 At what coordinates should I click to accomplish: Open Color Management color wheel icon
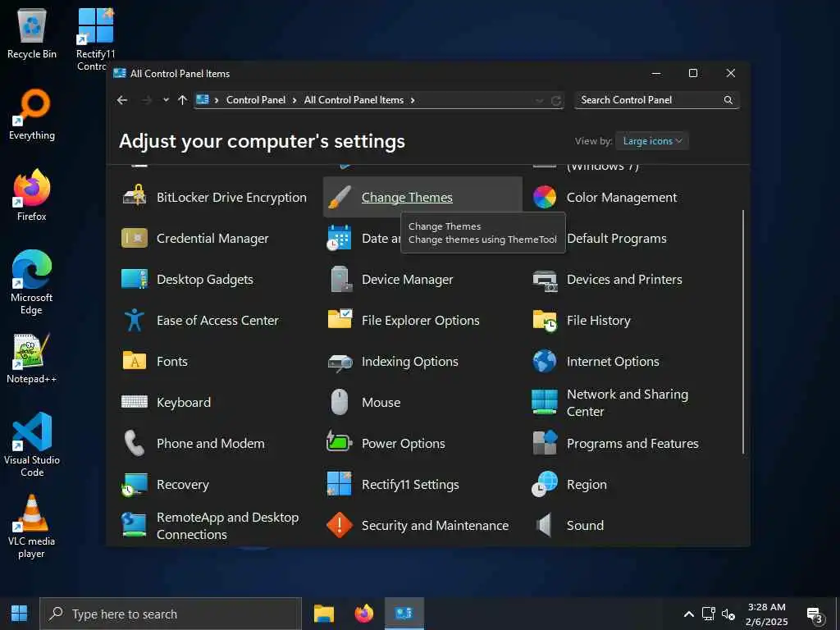(x=545, y=197)
